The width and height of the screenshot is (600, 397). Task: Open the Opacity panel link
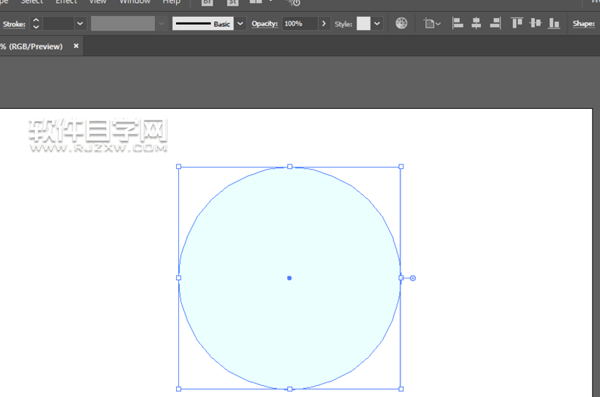[264, 24]
